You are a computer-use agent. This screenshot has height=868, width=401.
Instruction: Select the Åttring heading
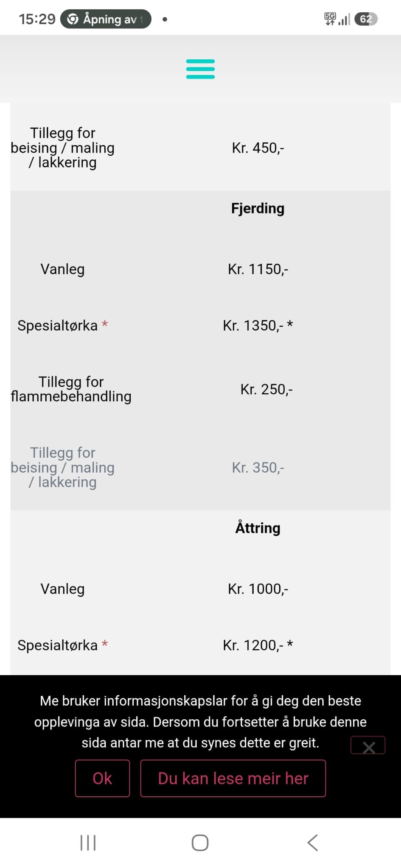tap(258, 528)
